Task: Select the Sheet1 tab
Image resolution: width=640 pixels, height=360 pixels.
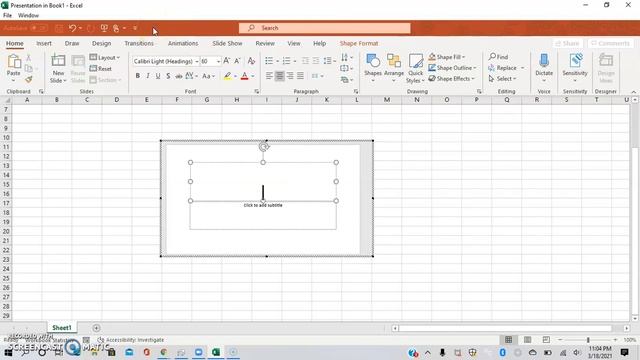Action: point(62,328)
